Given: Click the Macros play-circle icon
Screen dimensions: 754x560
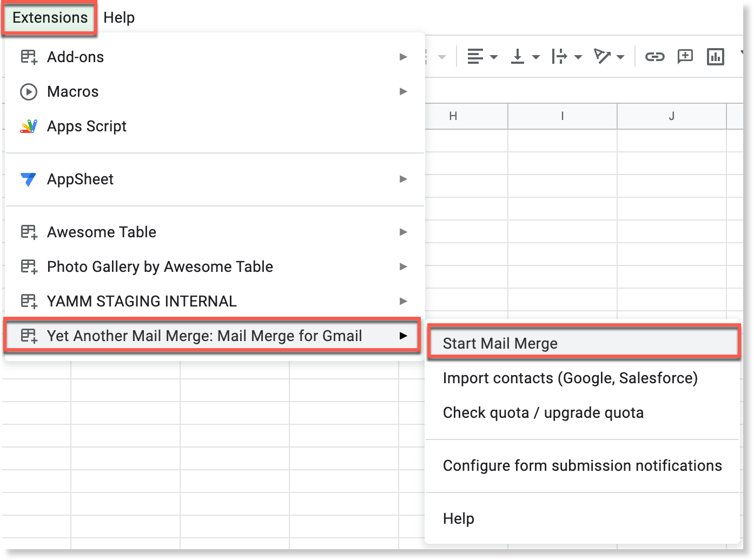Looking at the screenshot, I should pos(29,92).
